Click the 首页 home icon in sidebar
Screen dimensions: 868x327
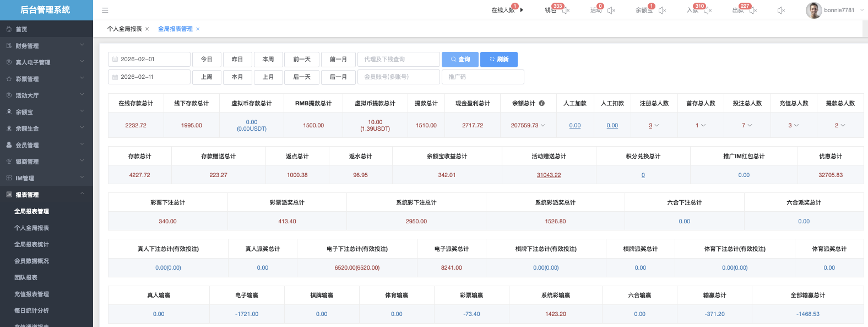[x=9, y=29]
